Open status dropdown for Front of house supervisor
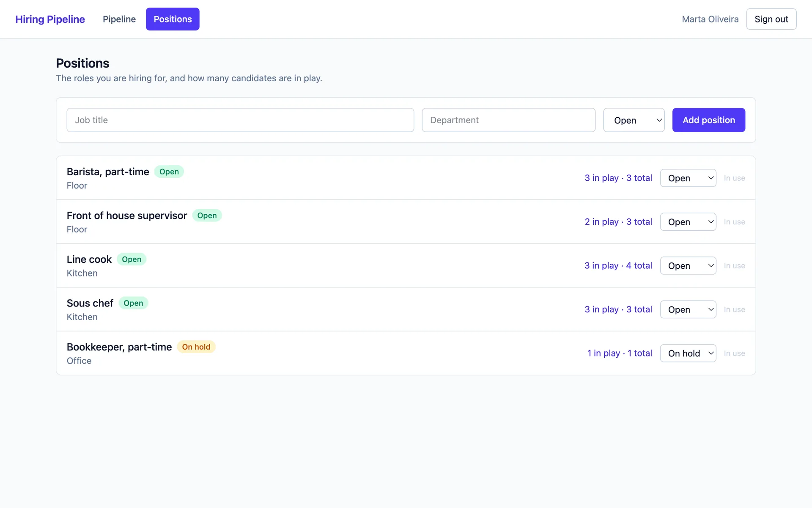Image resolution: width=812 pixels, height=508 pixels. coord(688,222)
